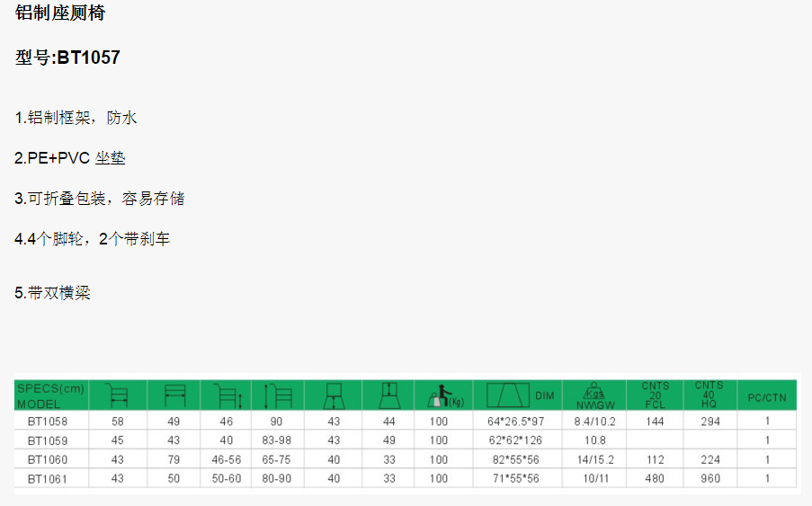Click the seat height icon with lower vertical arrow

coord(334,396)
